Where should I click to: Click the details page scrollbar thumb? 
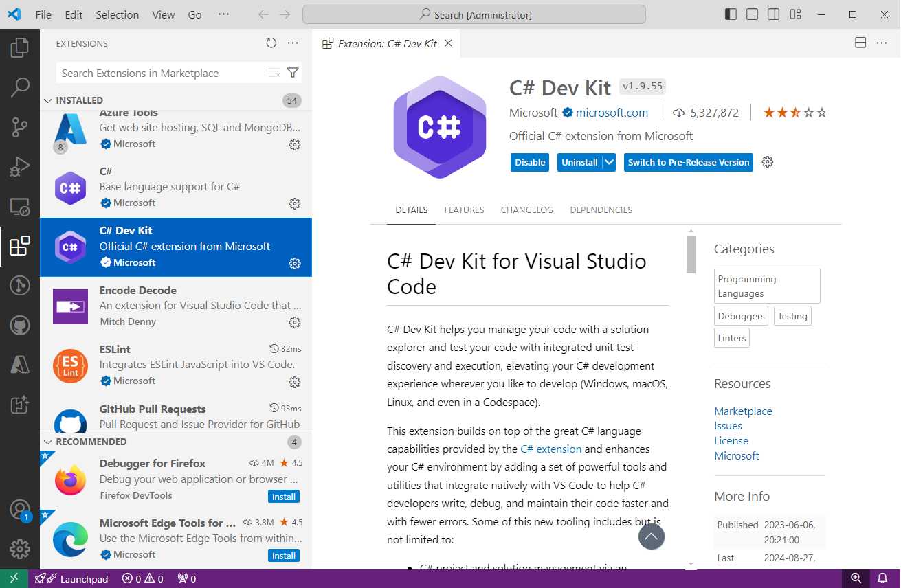(691, 255)
